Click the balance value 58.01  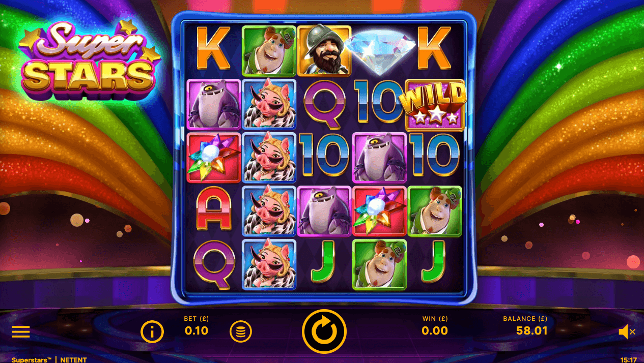click(532, 331)
